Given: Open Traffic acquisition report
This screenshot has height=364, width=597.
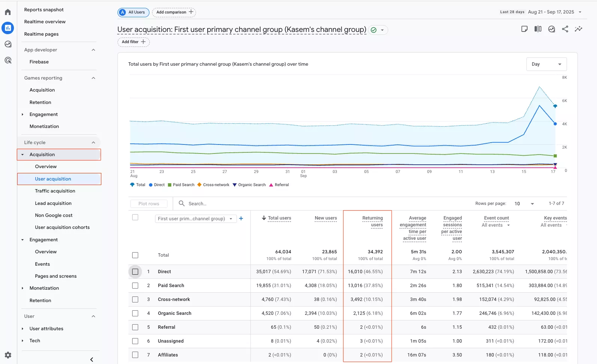Looking at the screenshot, I should (x=55, y=191).
